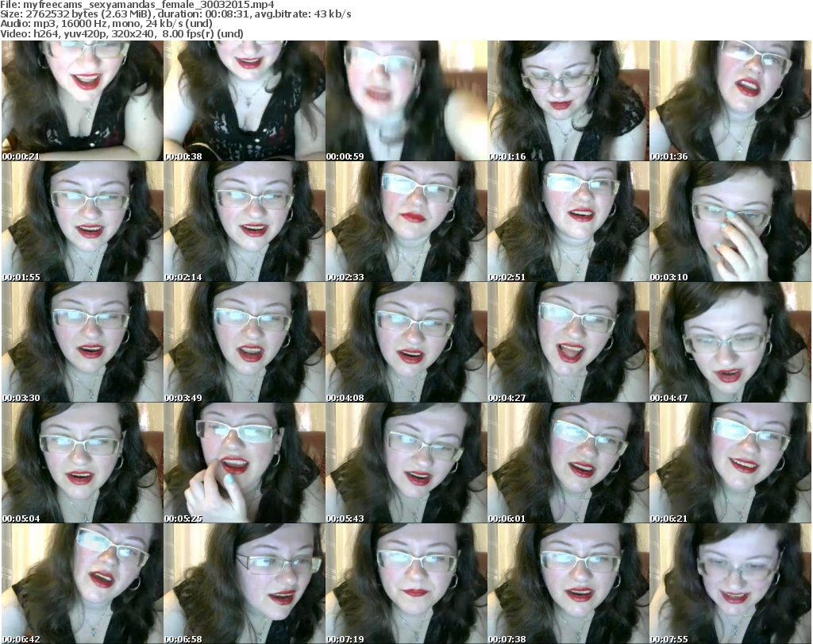Pick the frame at timestamp 00:06:58
The width and height of the screenshot is (813, 644).
click(x=245, y=584)
